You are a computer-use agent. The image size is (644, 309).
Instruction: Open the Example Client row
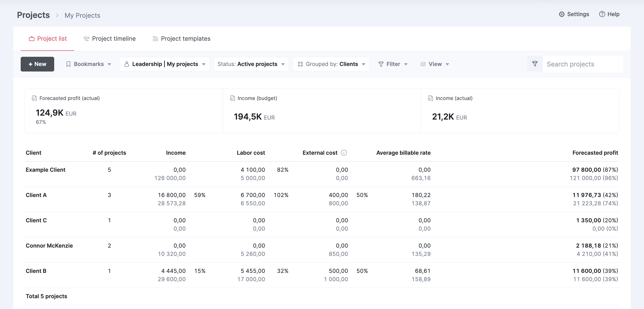tap(322, 174)
